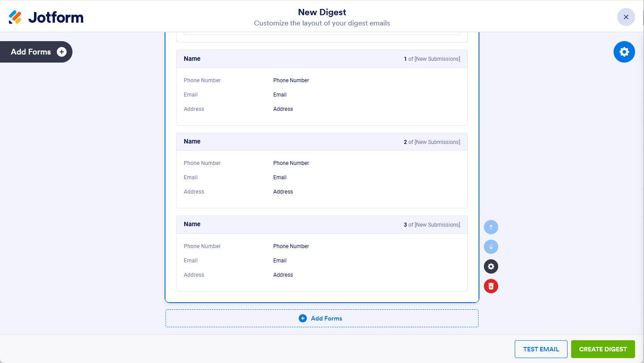Click the dashed Add Forms area

(x=322, y=318)
